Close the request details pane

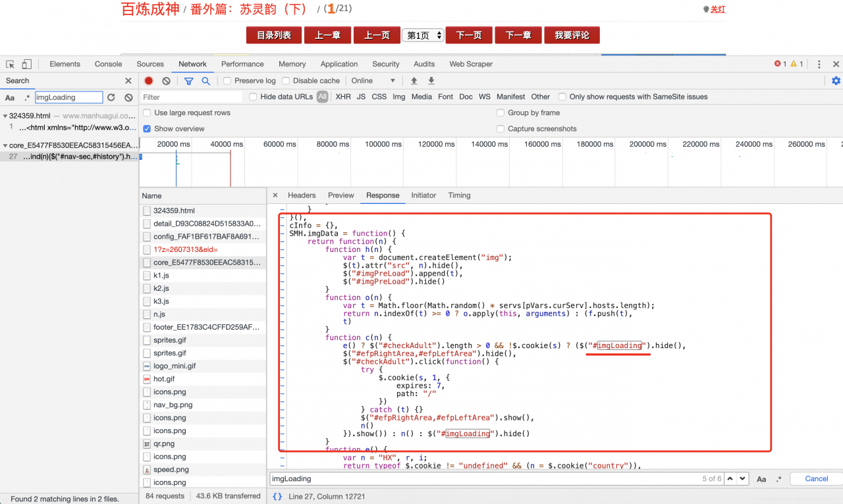tap(275, 195)
